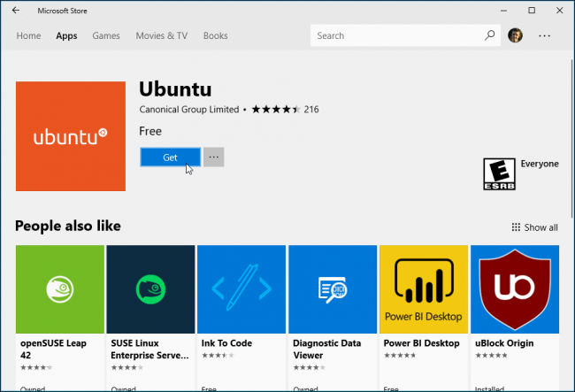Click the stars under Ink To Code
The width and height of the screenshot is (575, 392).
click(218, 355)
